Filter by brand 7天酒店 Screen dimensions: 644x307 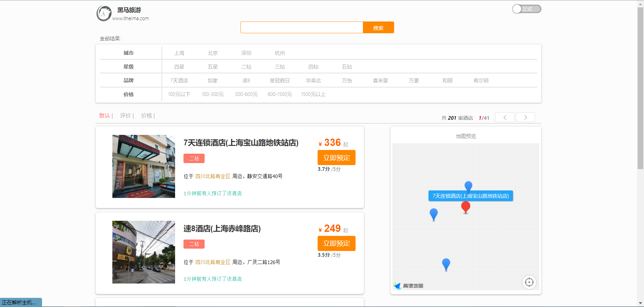[179, 81]
